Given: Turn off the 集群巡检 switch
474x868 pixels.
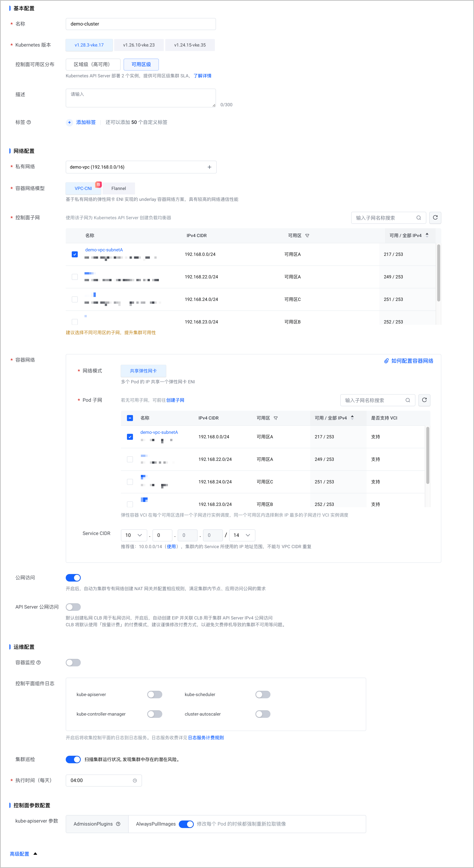Looking at the screenshot, I should point(73,759).
